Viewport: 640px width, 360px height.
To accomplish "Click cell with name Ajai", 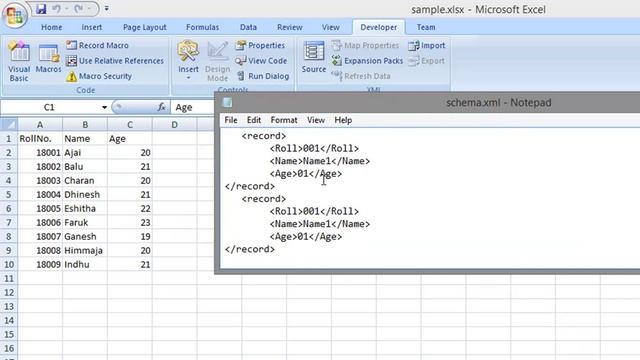I will click(85, 153).
